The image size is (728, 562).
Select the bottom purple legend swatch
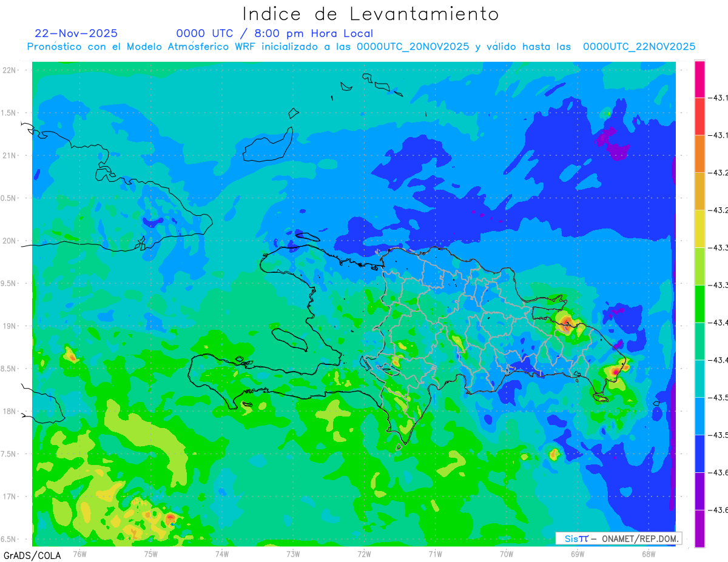699,528
